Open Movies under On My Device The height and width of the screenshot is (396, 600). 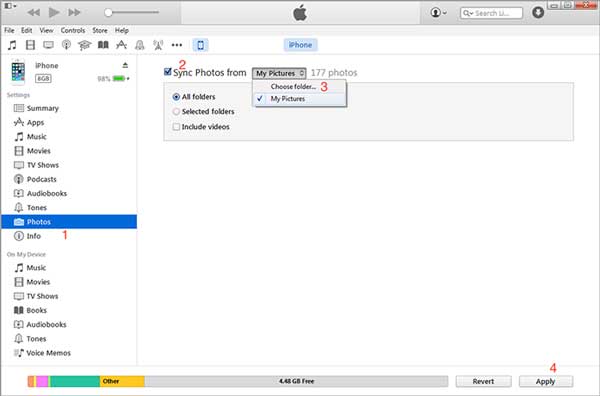pos(69,282)
